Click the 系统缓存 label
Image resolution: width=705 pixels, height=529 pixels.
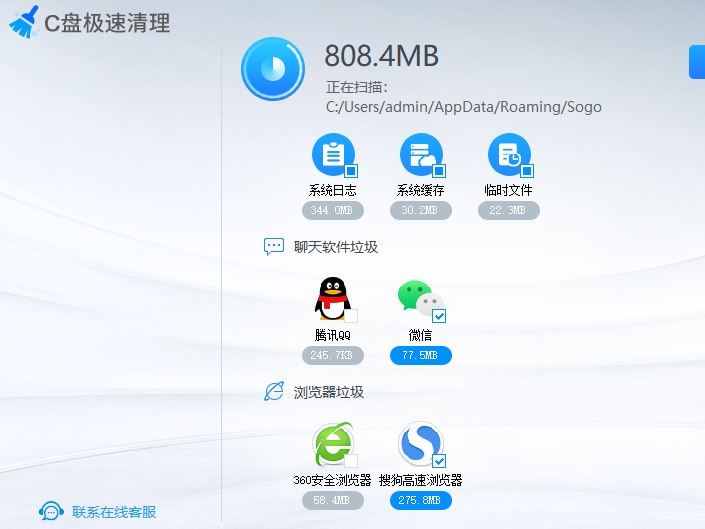[421, 190]
